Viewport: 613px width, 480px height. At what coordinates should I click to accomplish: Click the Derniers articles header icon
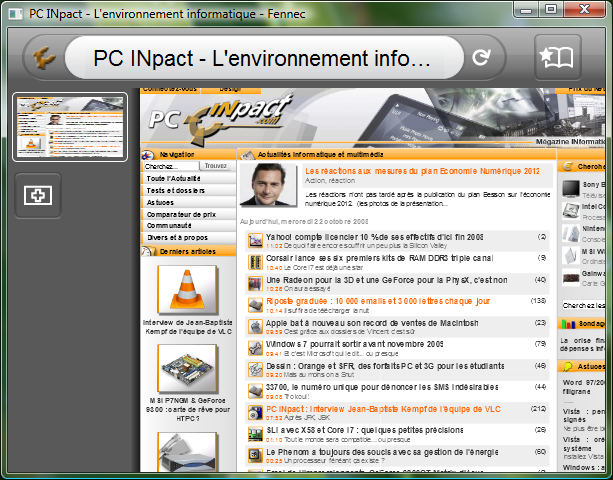tap(148, 251)
